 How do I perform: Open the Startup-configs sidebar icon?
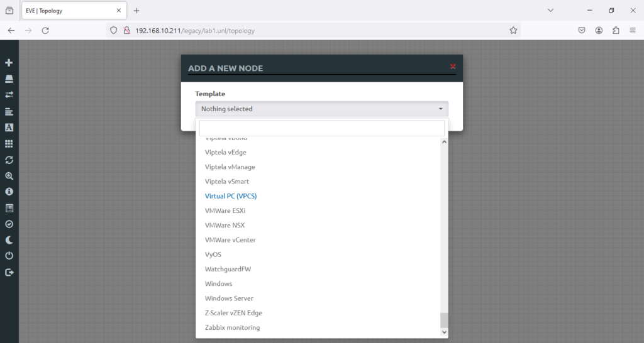tap(9, 112)
